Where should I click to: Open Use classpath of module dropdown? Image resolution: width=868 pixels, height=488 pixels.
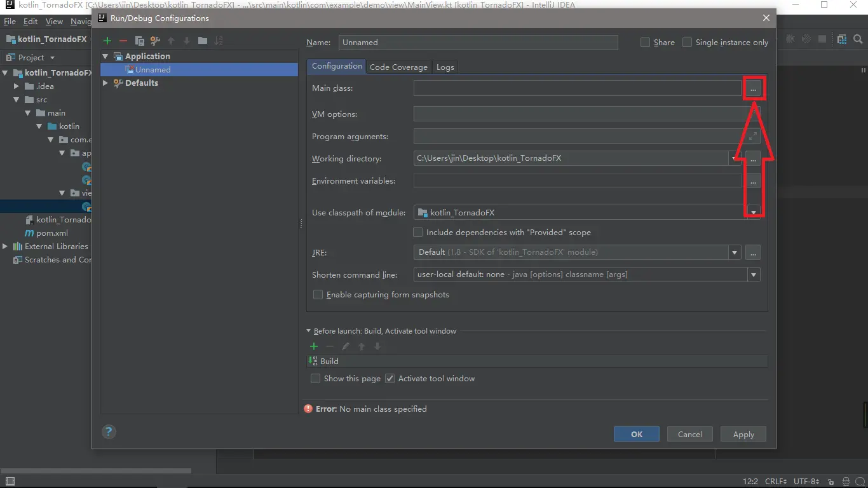[x=754, y=213]
